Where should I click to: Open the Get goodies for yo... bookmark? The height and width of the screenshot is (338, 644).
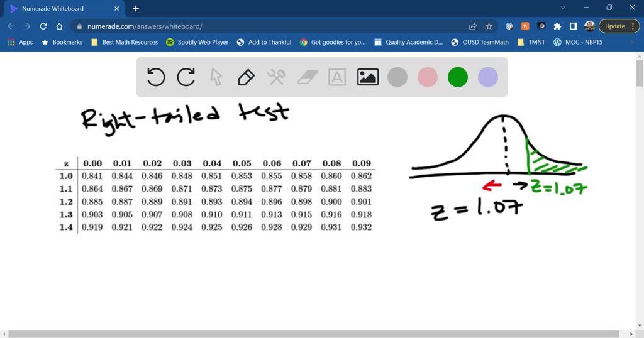(333, 42)
